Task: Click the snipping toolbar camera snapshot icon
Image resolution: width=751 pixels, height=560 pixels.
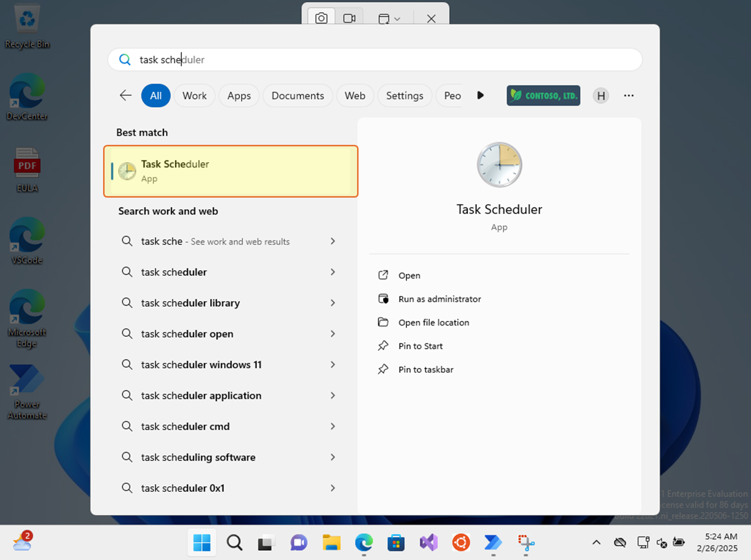Action: [x=321, y=18]
